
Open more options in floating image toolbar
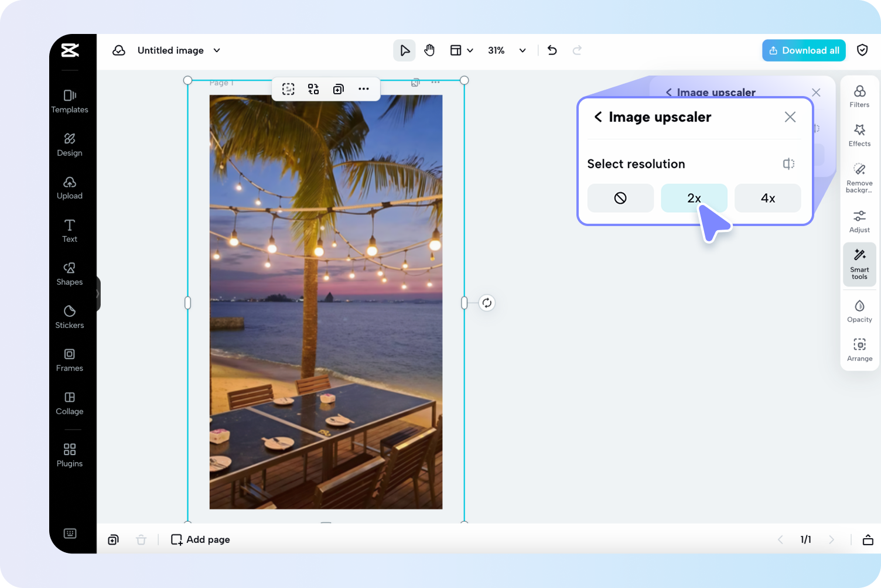[x=364, y=89]
